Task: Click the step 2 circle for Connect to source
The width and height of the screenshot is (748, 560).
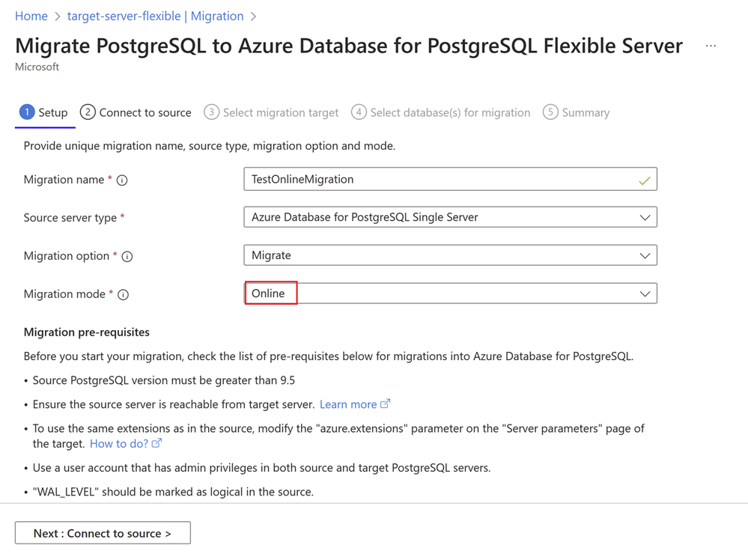Action: tap(88, 112)
